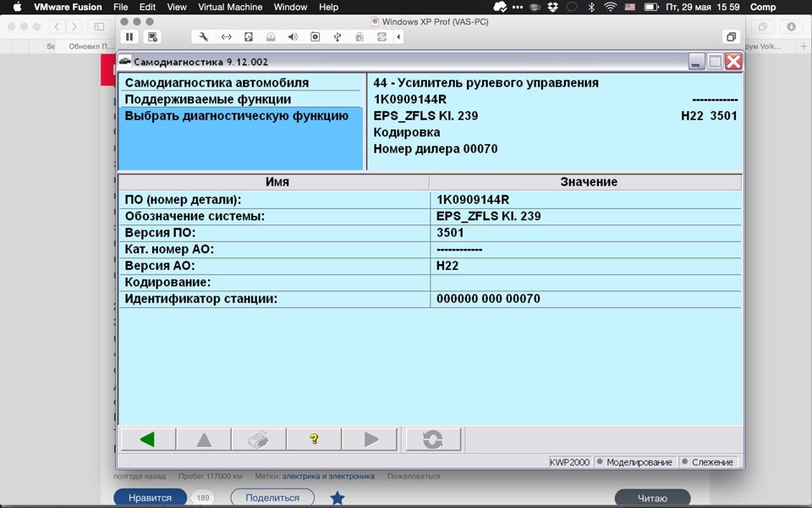Image resolution: width=812 pixels, height=508 pixels.
Task: Click the VMware Unity view mode icon
Action: [731, 36]
